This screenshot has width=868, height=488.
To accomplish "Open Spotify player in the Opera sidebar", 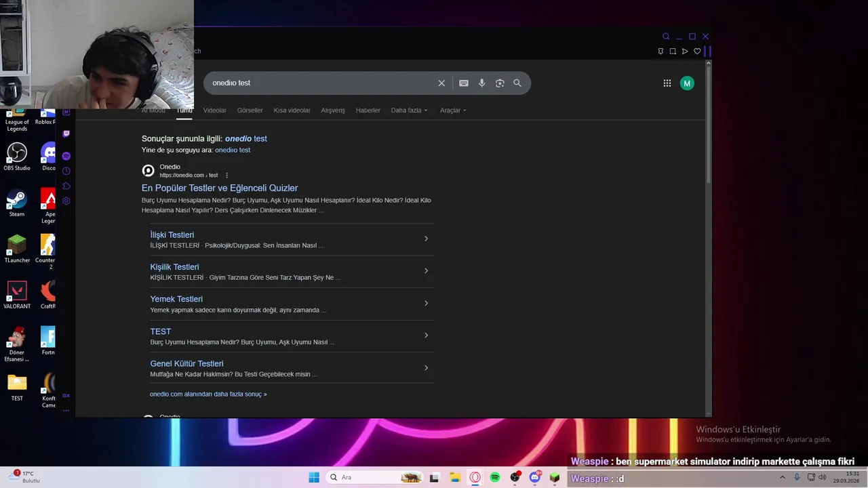I will tap(66, 156).
